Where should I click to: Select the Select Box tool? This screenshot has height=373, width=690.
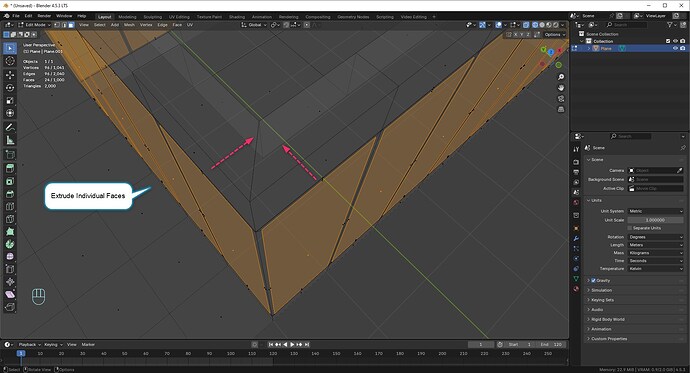10,48
